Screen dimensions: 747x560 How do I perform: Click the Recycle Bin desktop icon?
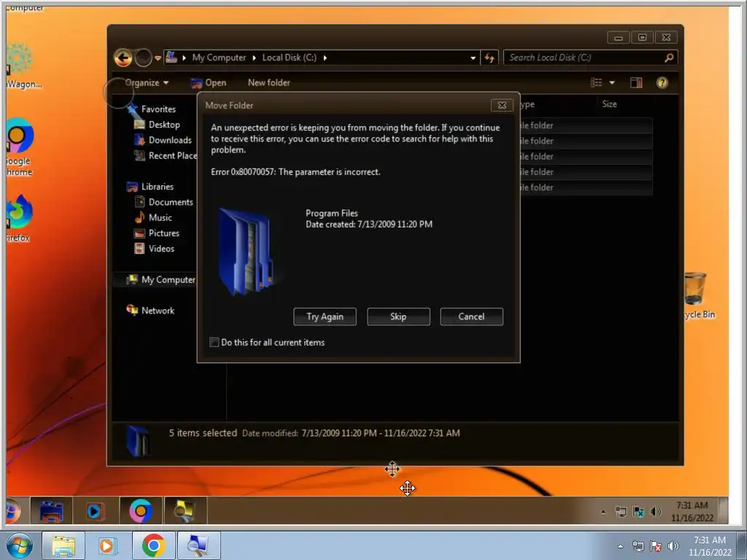pyautogui.click(x=697, y=295)
